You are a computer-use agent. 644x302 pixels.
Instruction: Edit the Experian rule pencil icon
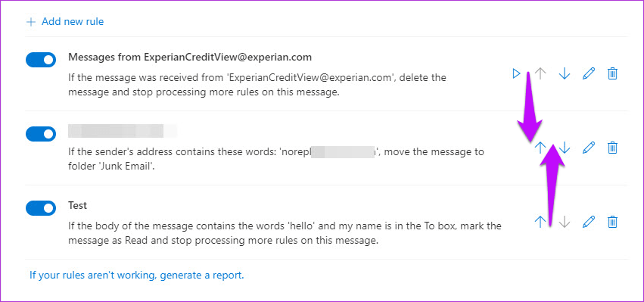pyautogui.click(x=589, y=74)
